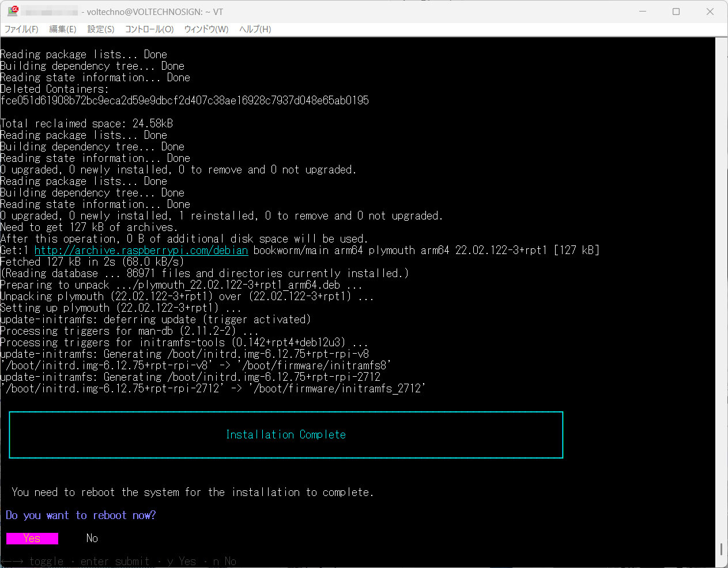Maximize the terminal window
The image size is (728, 568).
point(676,12)
